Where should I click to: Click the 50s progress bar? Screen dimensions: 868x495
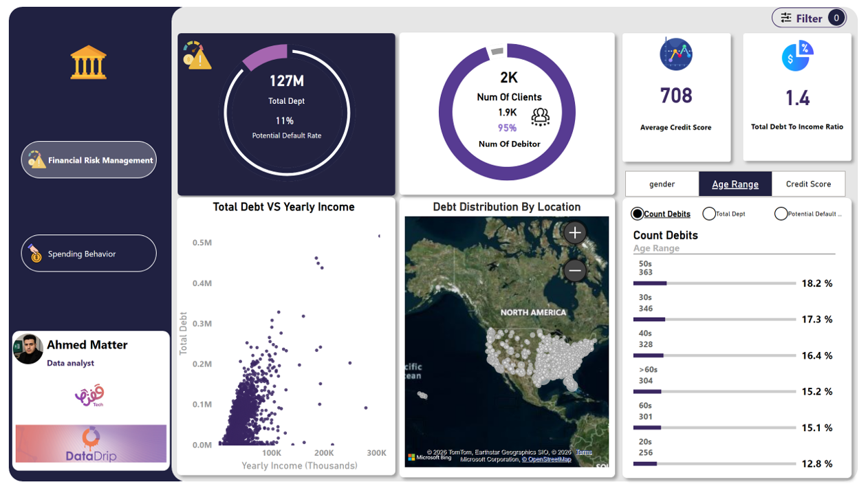[x=714, y=283]
